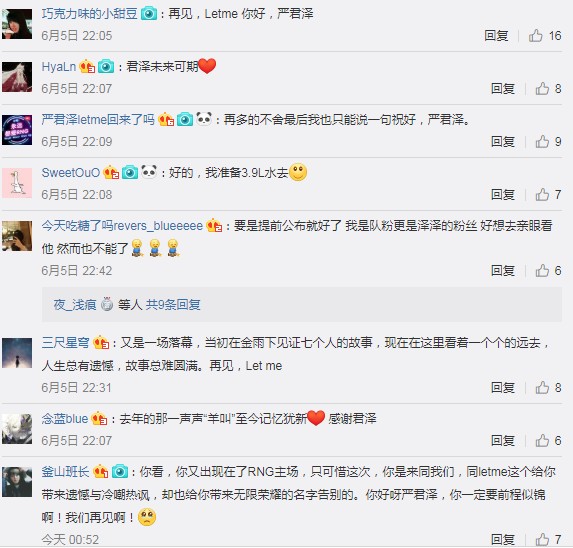Like HyaLn's comment with thumbs-up
573x548 pixels.
pos(548,88)
